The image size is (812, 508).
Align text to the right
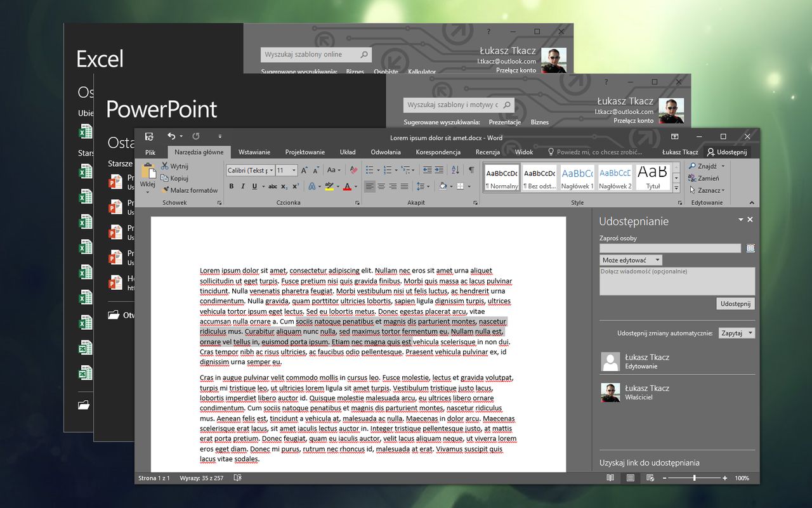(393, 186)
